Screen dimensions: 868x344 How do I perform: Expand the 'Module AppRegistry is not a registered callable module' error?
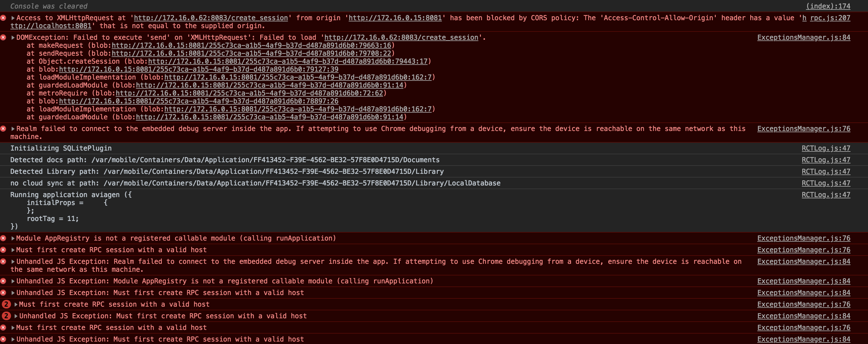tap(13, 238)
